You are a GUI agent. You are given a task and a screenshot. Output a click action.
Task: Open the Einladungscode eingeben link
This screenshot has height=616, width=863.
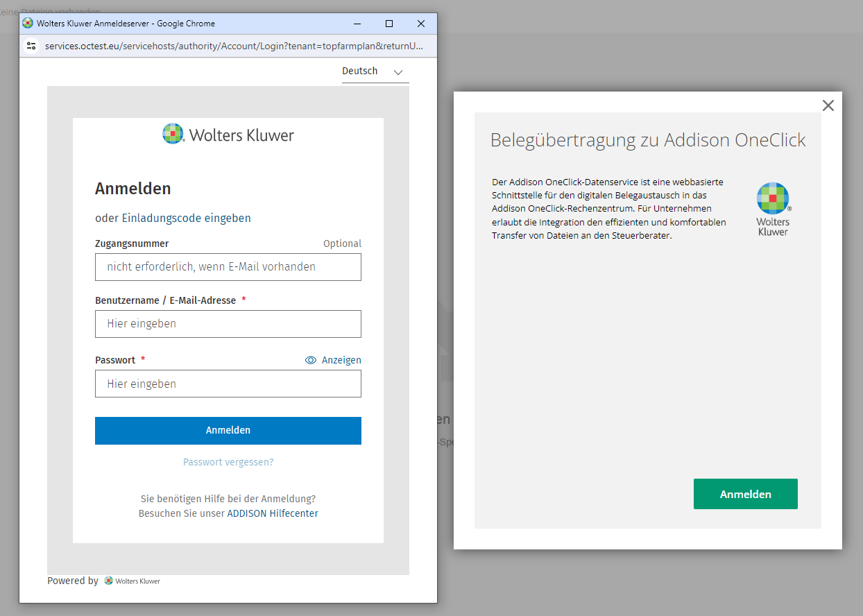[x=187, y=218]
